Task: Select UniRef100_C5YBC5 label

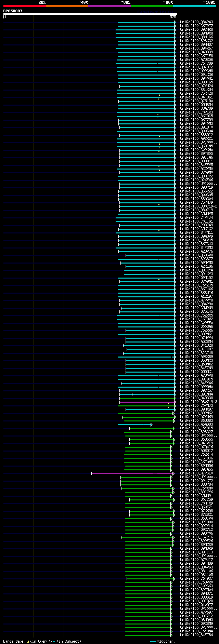Action: [196, 428]
